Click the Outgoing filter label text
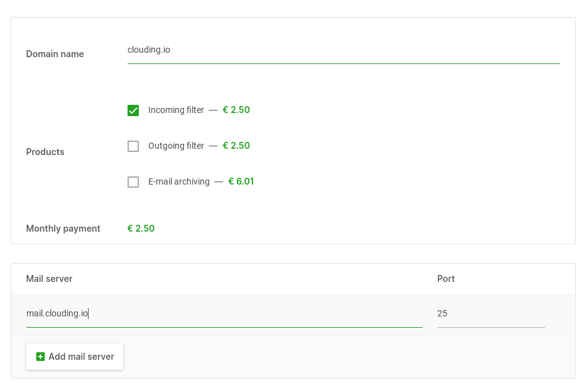The width and height of the screenshot is (588, 388). (x=176, y=146)
